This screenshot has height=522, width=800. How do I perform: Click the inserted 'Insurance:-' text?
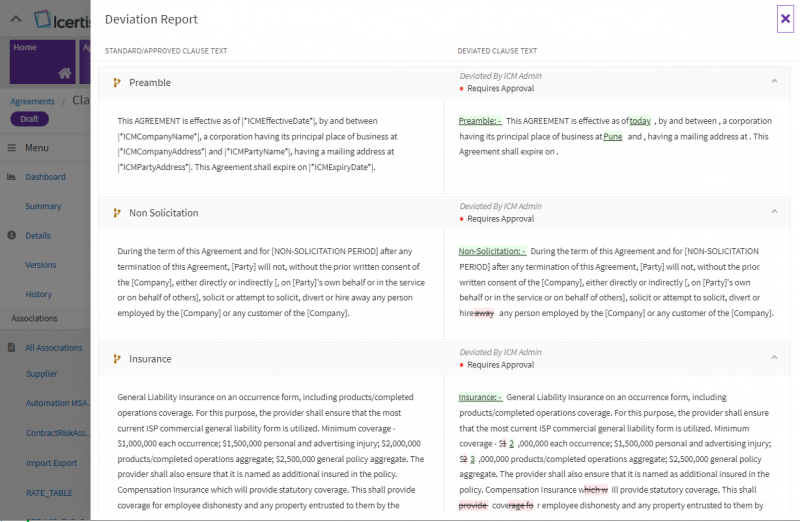tap(480, 397)
